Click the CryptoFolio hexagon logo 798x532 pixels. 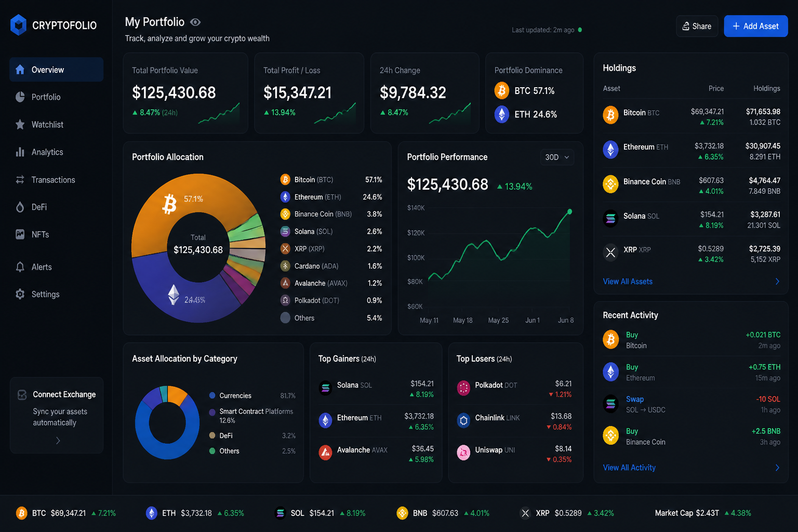[x=19, y=25]
